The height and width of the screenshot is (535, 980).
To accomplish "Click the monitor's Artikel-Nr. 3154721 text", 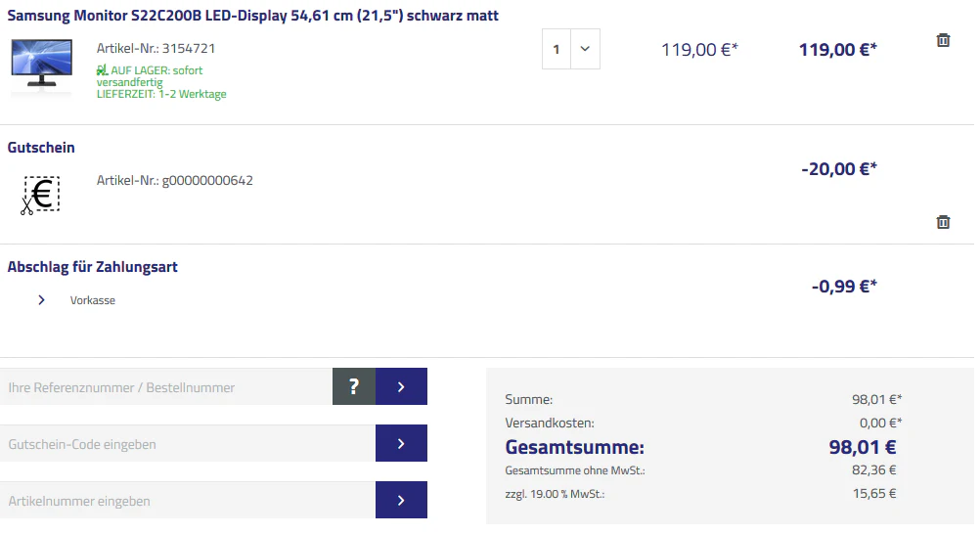I will point(156,48).
